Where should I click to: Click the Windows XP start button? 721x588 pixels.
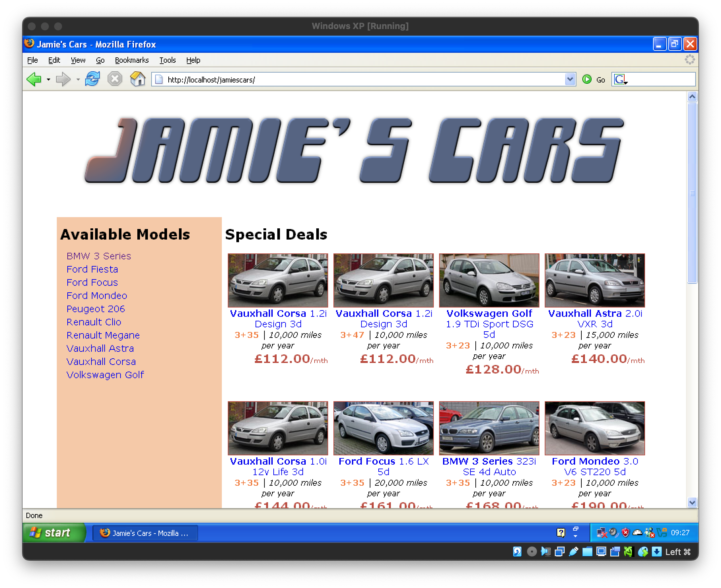coord(53,533)
